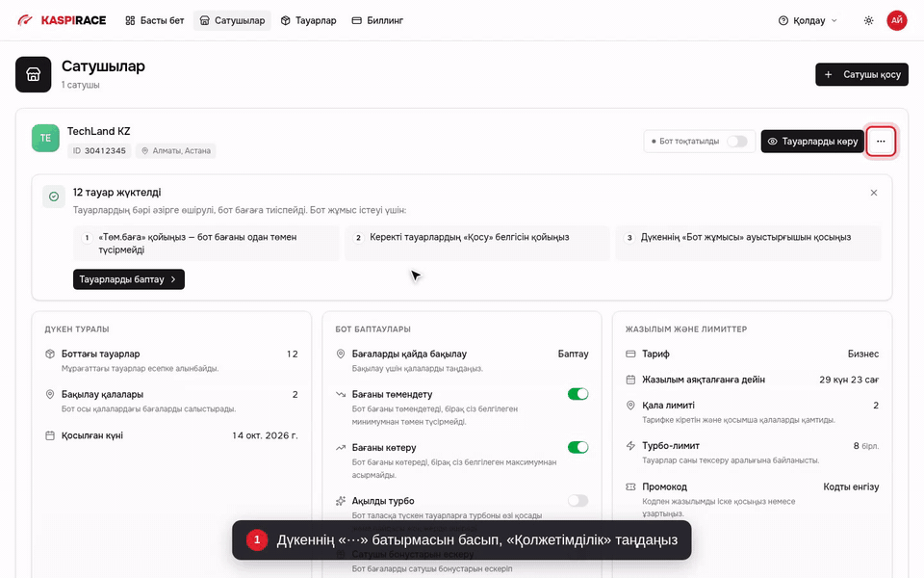The image size is (924, 578).
Task: Click the Қала лимиті pin icon
Action: pos(630,406)
